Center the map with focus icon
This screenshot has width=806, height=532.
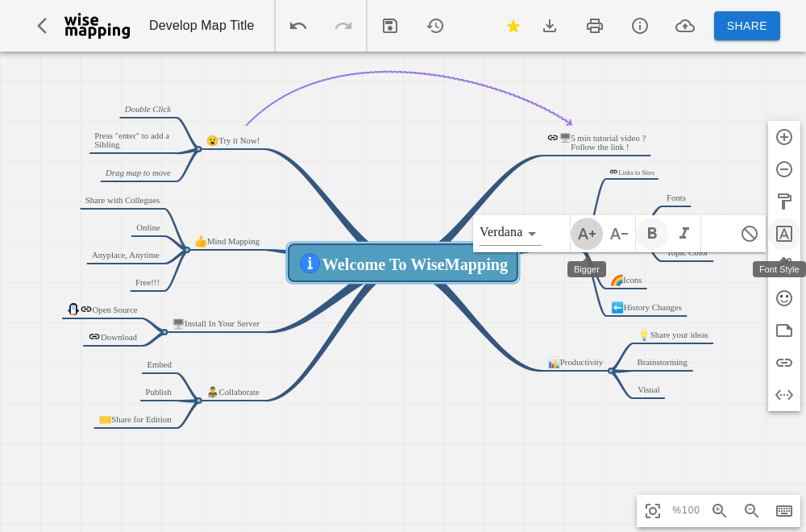[653, 511]
